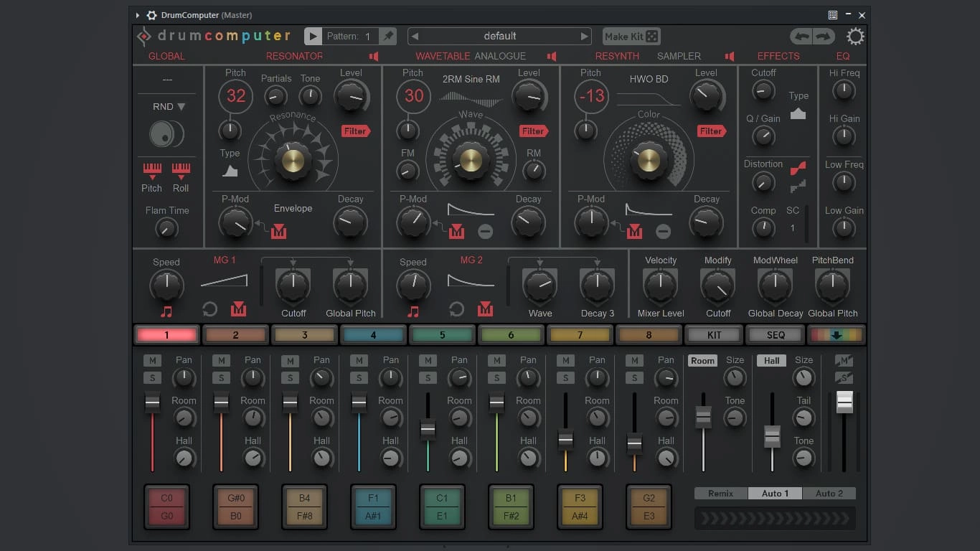Go to next preset arrow
This screenshot has height=551, width=980.
coord(585,36)
